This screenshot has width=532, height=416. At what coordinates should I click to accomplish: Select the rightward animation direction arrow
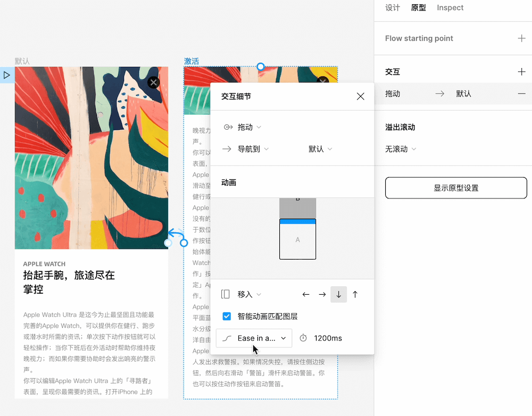(x=322, y=294)
